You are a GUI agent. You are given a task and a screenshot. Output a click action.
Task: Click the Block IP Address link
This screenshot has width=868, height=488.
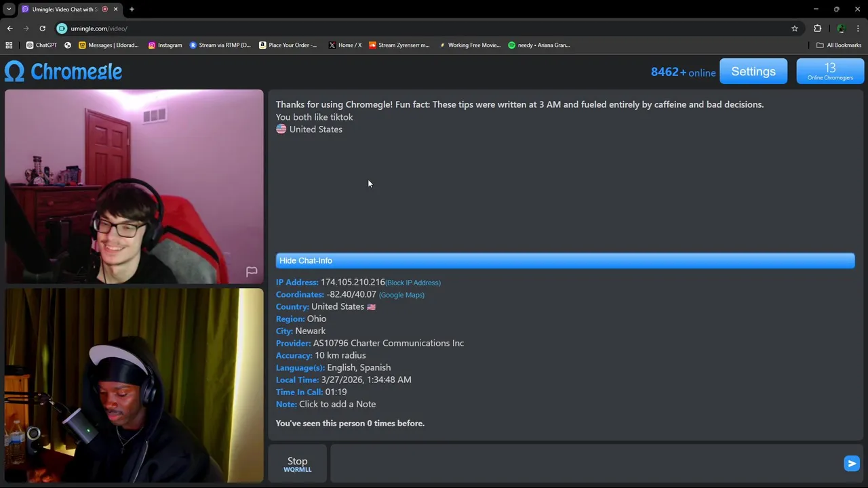pyautogui.click(x=413, y=283)
